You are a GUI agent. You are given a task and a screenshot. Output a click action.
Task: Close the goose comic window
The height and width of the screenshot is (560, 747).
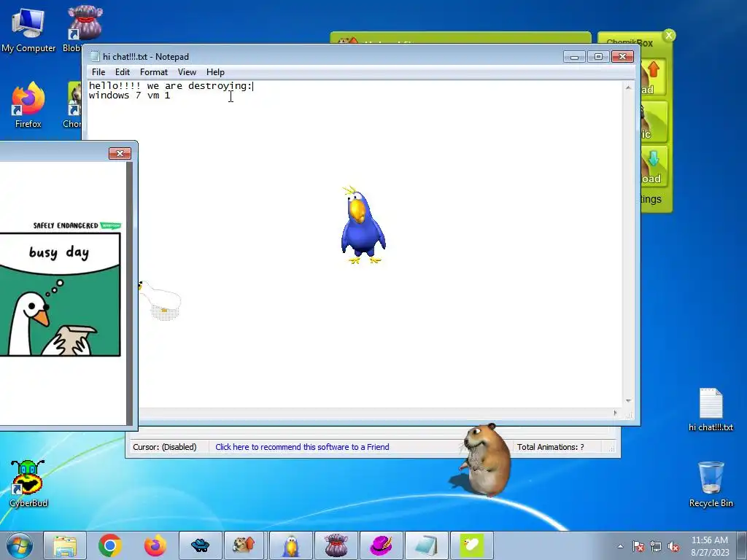click(120, 153)
